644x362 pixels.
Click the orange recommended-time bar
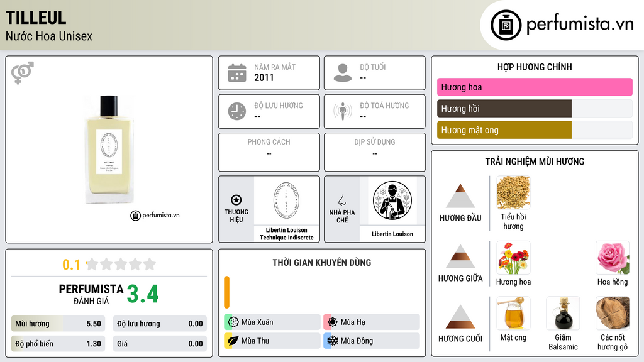[226, 292]
